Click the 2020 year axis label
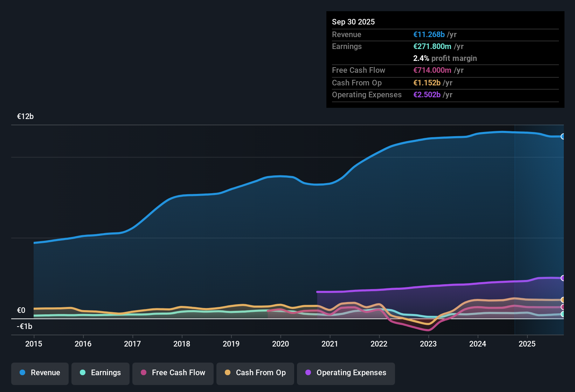 [280, 344]
